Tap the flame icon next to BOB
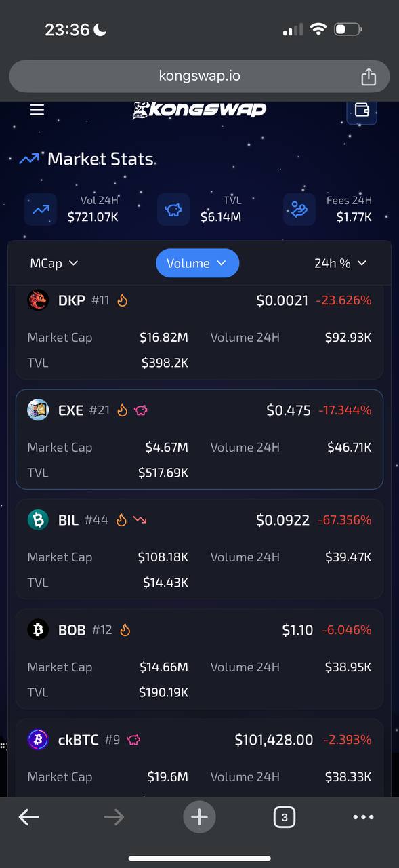The image size is (399, 868). tap(125, 629)
